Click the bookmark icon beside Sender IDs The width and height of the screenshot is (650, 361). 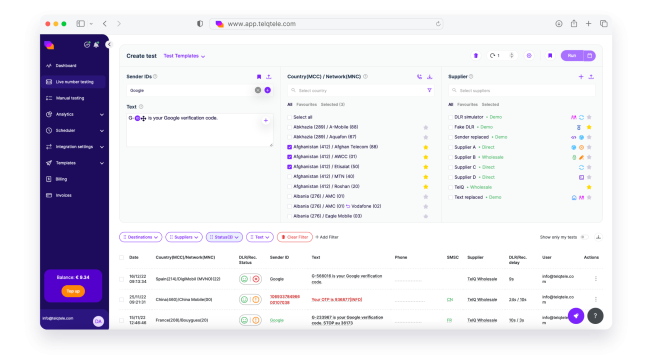point(259,77)
